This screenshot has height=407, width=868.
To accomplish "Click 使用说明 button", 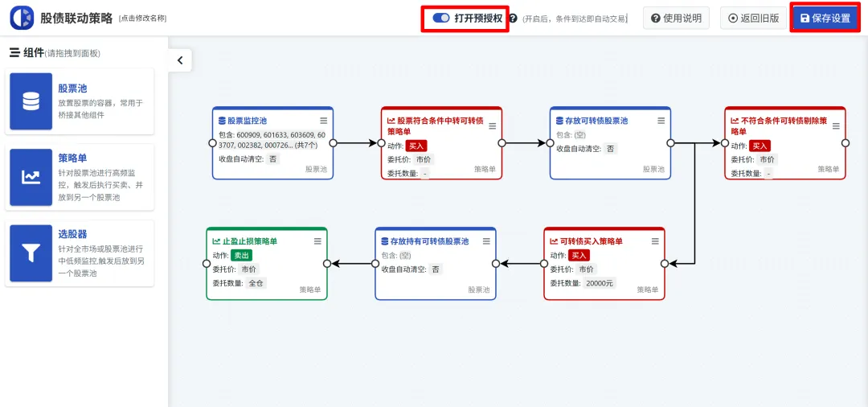I will point(676,18).
